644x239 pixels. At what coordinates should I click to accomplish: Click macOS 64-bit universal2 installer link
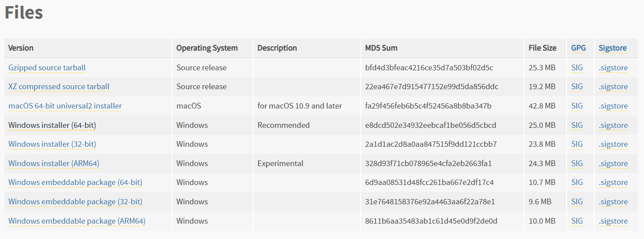(65, 106)
